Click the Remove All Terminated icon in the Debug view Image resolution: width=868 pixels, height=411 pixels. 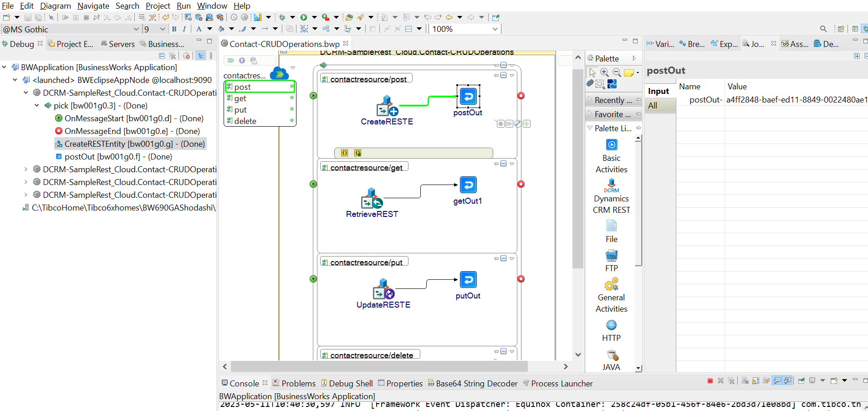(x=172, y=56)
